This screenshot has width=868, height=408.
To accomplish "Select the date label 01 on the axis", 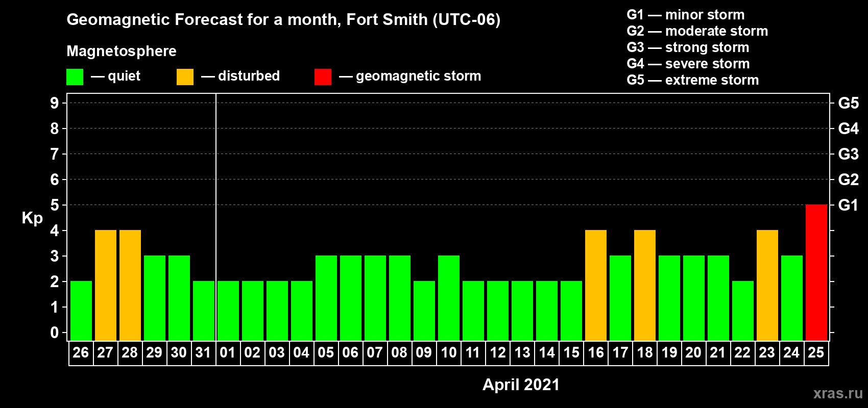I will pos(228,353).
